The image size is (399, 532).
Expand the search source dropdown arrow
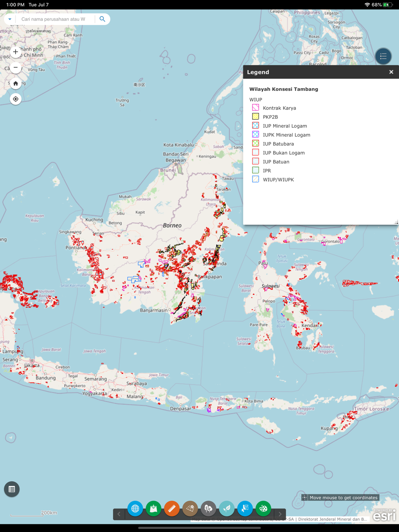click(10, 19)
